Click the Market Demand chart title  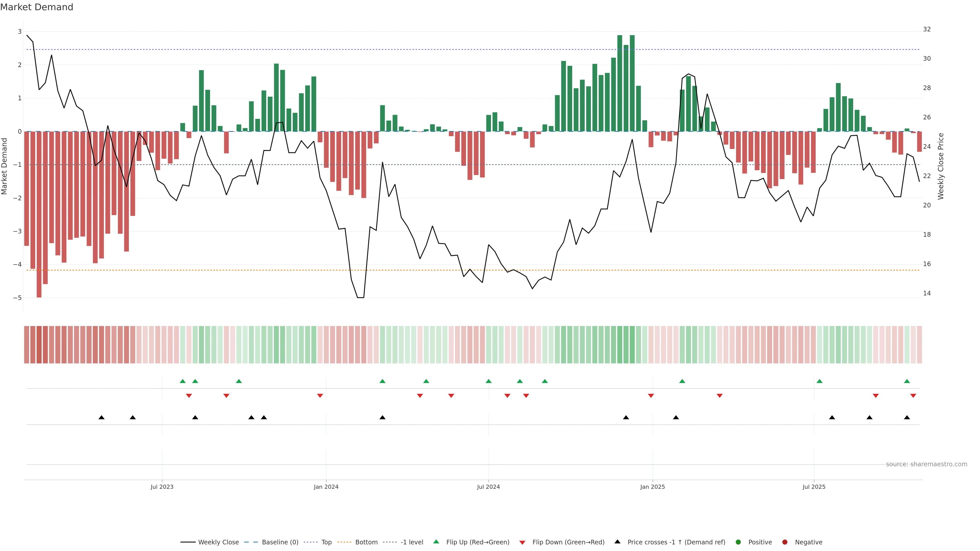[36, 7]
